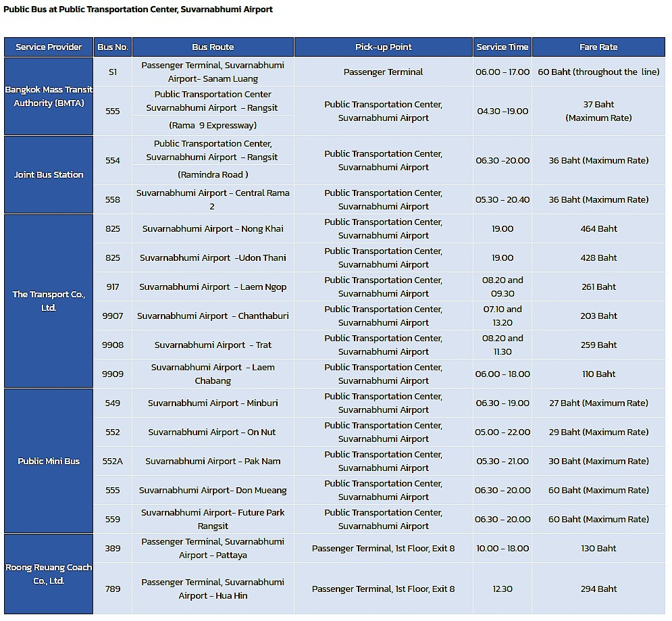Click the "Service Time" column header
This screenshot has height=621, width=672.
tap(502, 47)
